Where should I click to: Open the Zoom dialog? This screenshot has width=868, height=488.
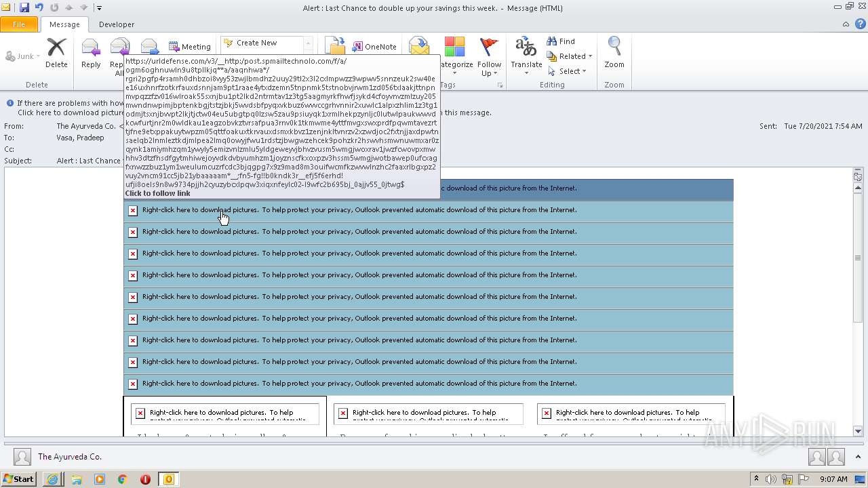tap(614, 52)
